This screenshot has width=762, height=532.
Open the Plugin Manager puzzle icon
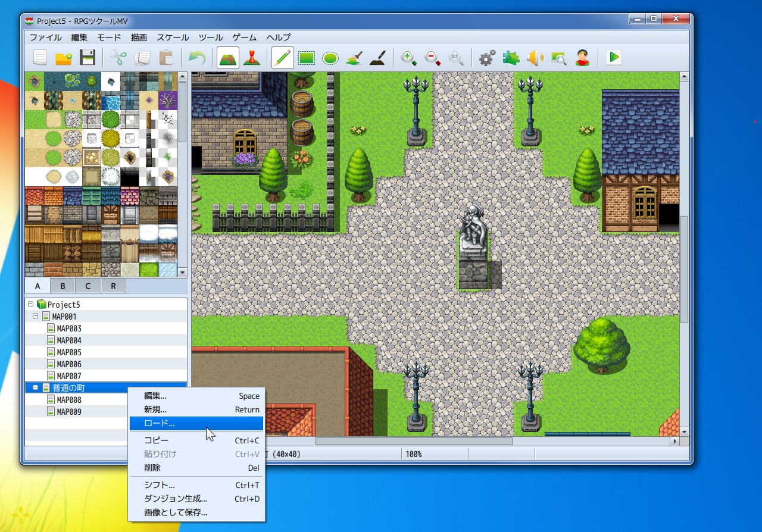coord(511,58)
